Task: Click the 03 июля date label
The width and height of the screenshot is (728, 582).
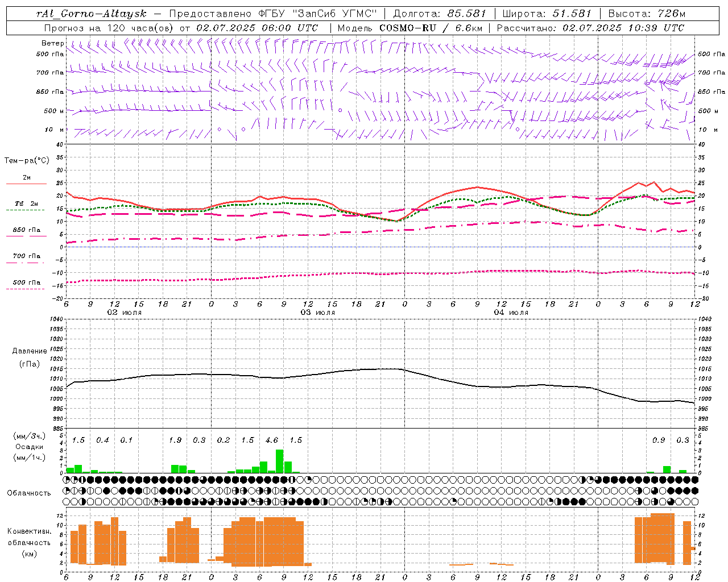Action: (318, 313)
